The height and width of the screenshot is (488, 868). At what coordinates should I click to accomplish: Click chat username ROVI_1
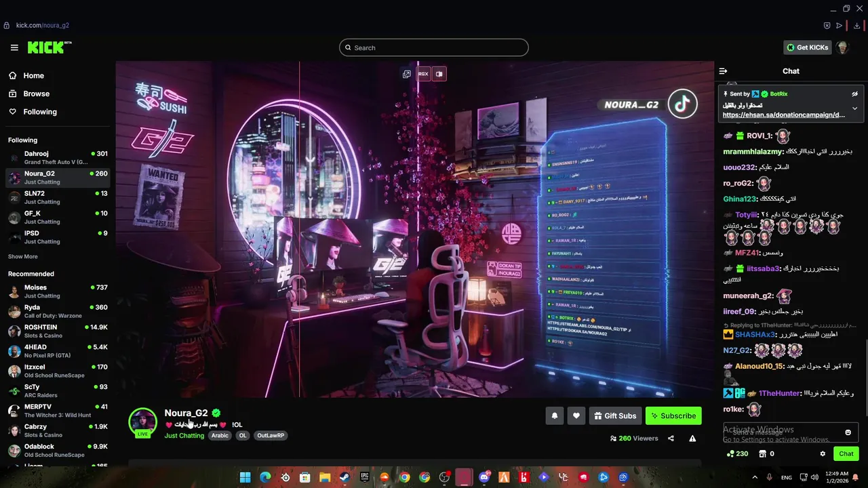(x=759, y=136)
